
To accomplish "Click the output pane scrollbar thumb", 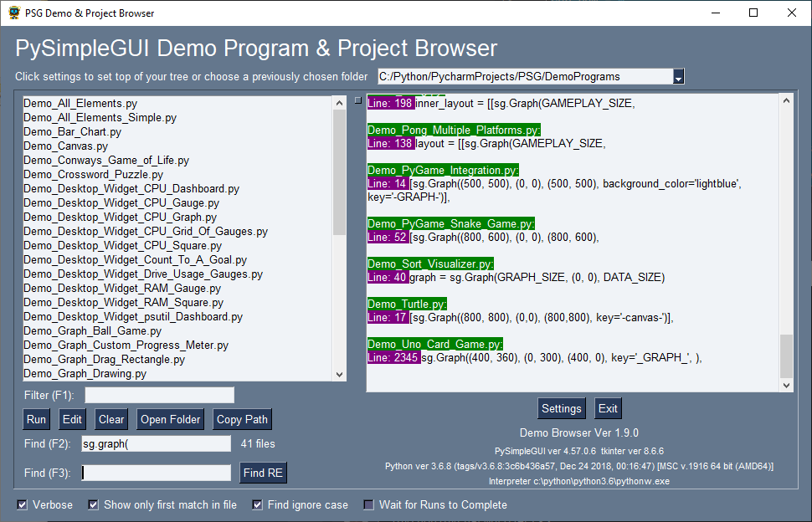I will click(x=786, y=356).
